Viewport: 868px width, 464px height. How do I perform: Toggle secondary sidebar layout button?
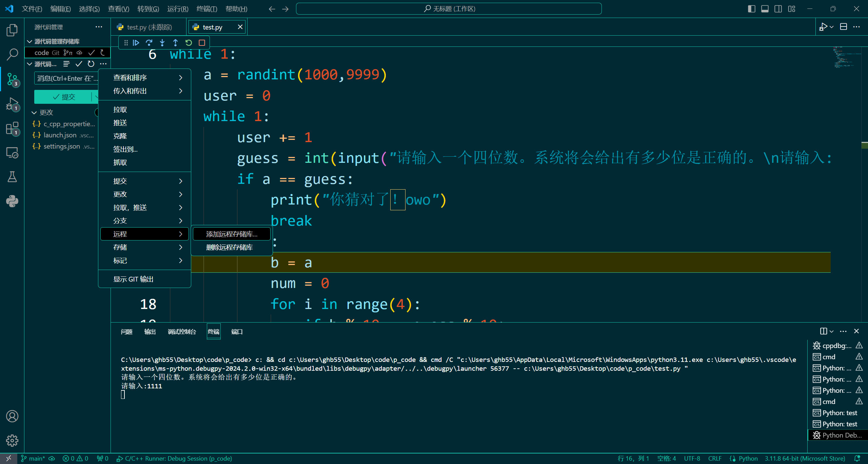coord(778,9)
